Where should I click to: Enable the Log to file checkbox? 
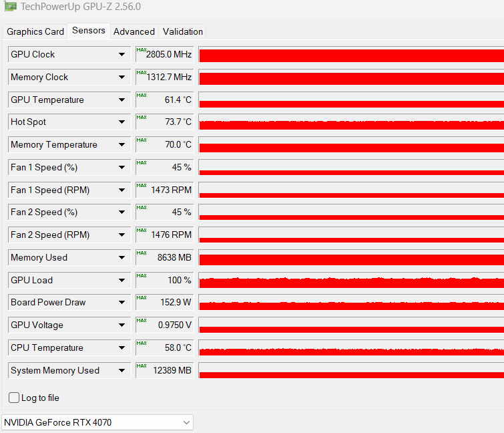tap(14, 398)
